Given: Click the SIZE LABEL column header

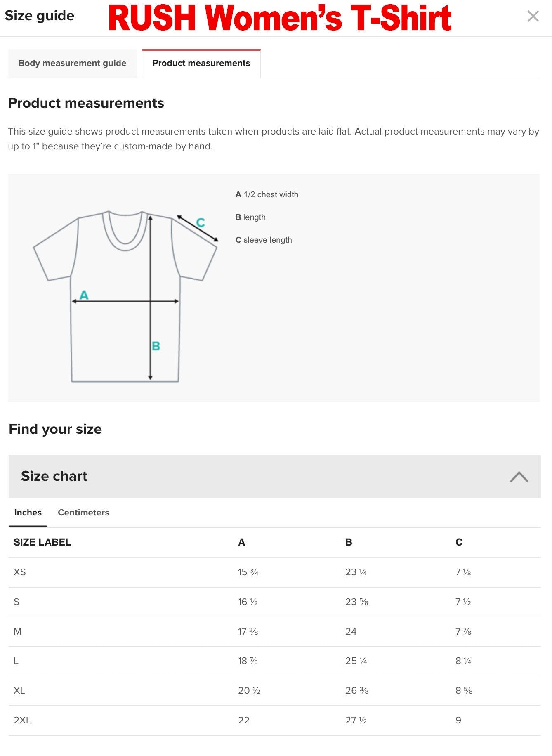Looking at the screenshot, I should click(42, 542).
